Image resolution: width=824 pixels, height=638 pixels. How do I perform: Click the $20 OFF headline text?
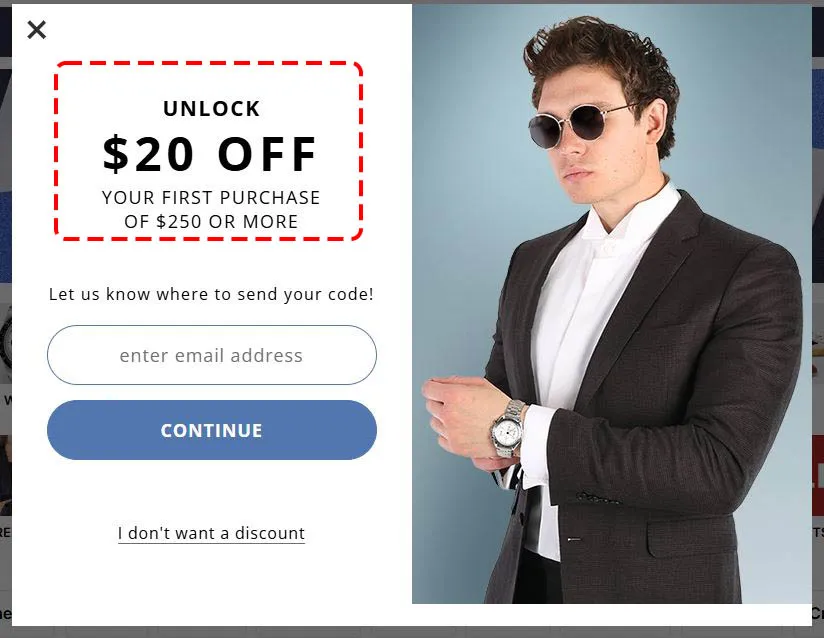209,153
